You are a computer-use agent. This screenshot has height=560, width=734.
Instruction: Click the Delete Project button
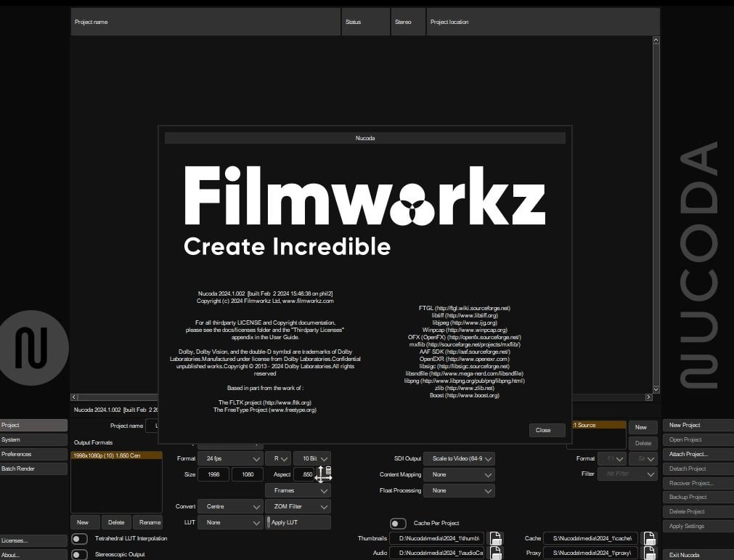coord(698,512)
